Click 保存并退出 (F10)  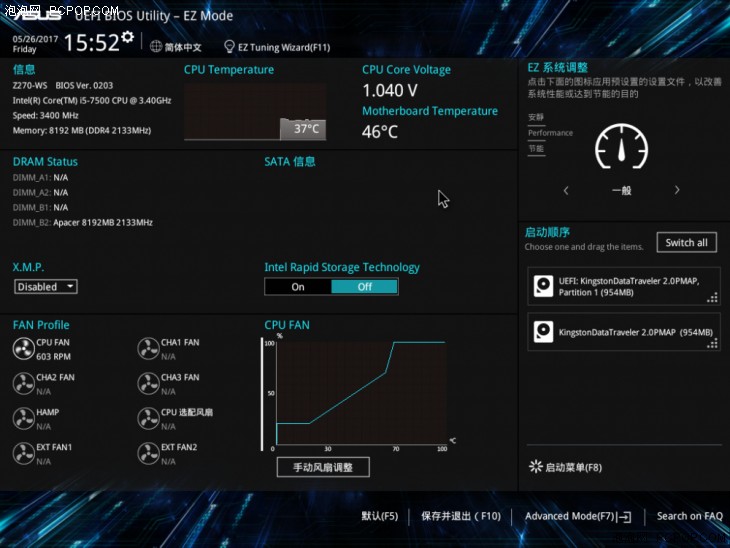coord(461,516)
